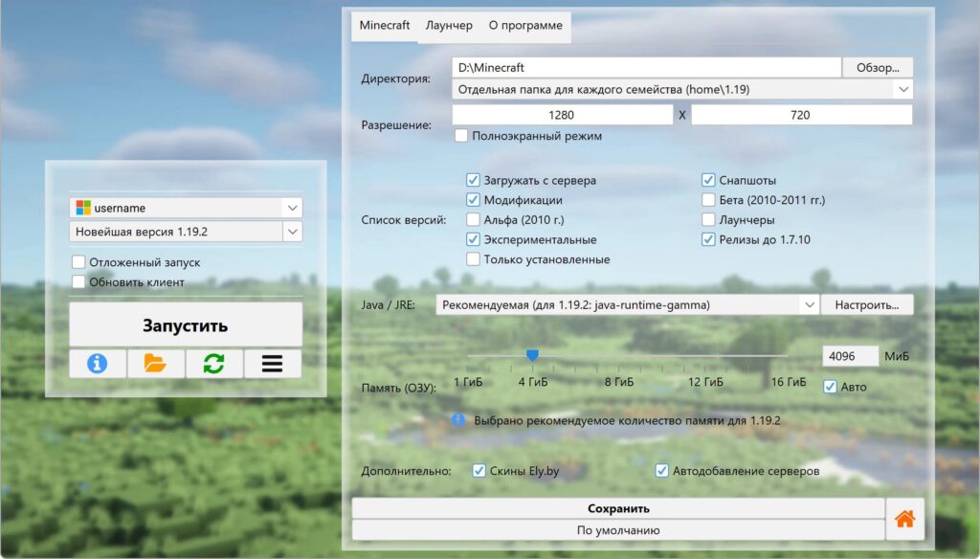This screenshot has height=559, width=980.
Task: Click the 1280 width resolution field
Action: 562,115
